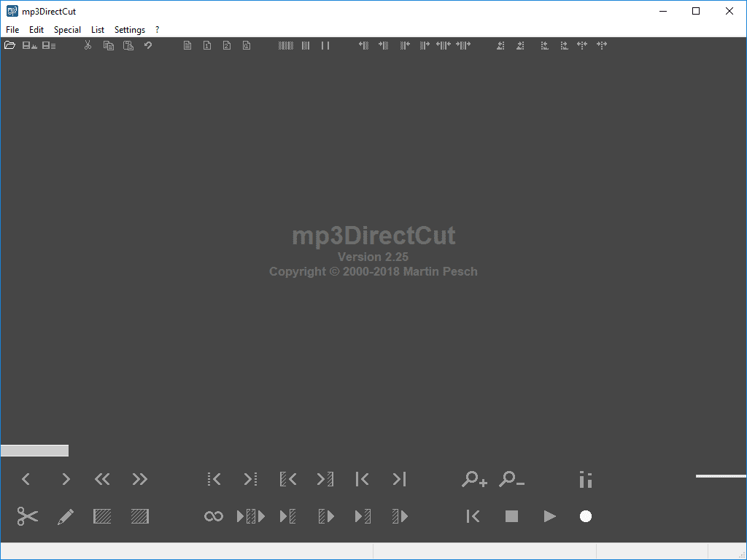Click the save split disk icon with lines
This screenshot has height=560, width=747.
click(x=49, y=45)
